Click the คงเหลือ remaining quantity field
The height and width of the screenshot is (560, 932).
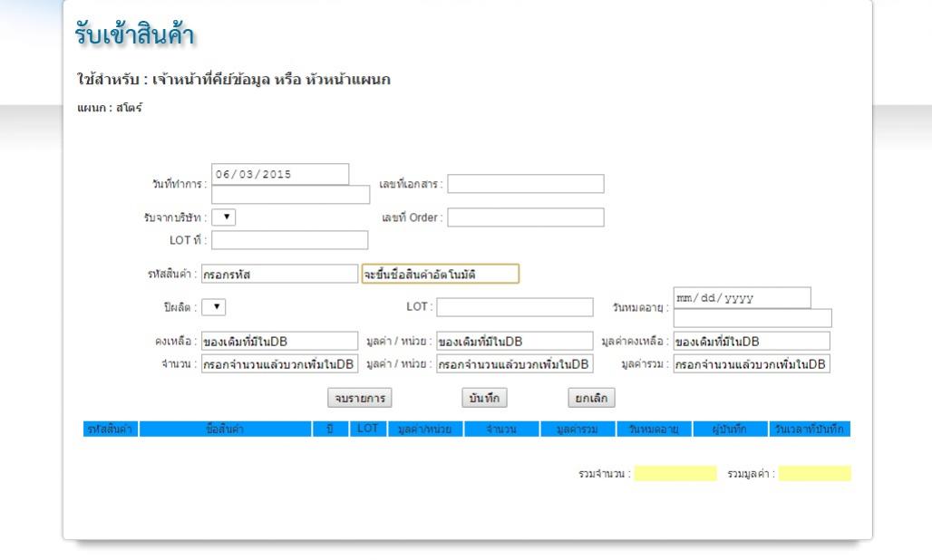pyautogui.click(x=279, y=341)
